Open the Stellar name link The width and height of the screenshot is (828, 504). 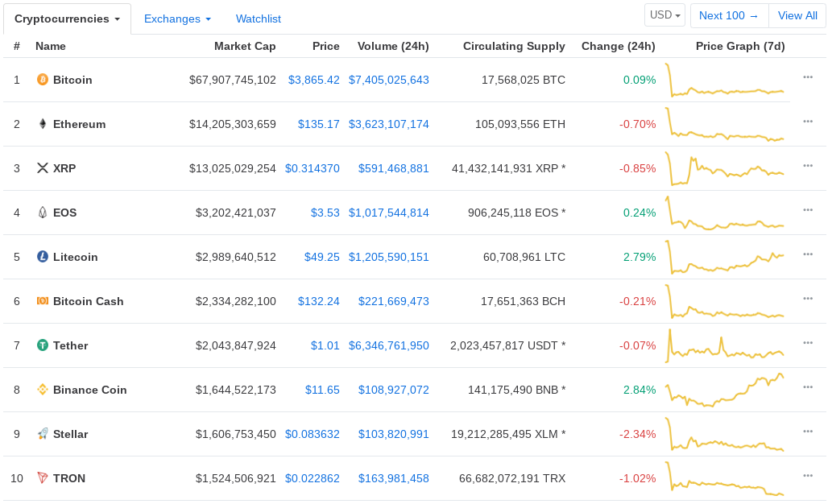click(x=70, y=434)
